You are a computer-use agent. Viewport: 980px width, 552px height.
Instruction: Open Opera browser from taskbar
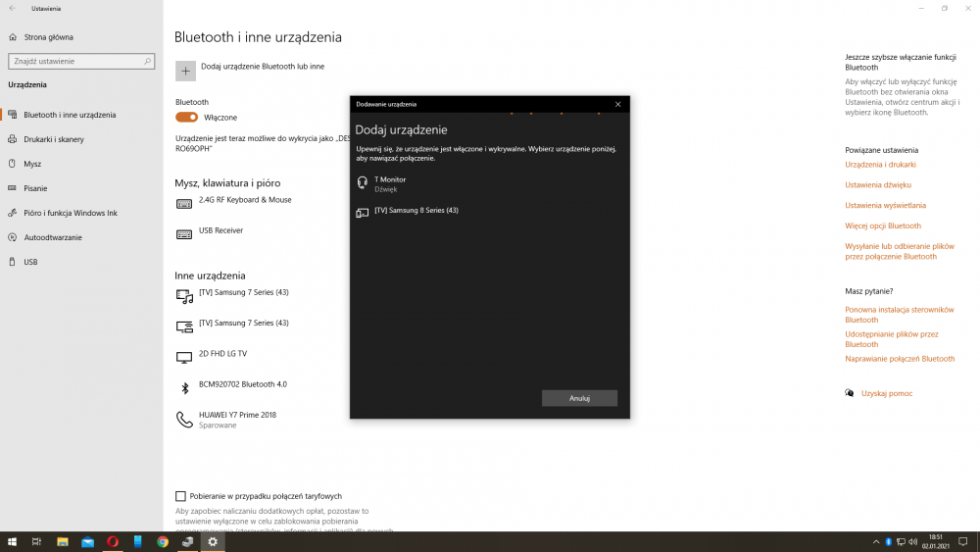113,541
